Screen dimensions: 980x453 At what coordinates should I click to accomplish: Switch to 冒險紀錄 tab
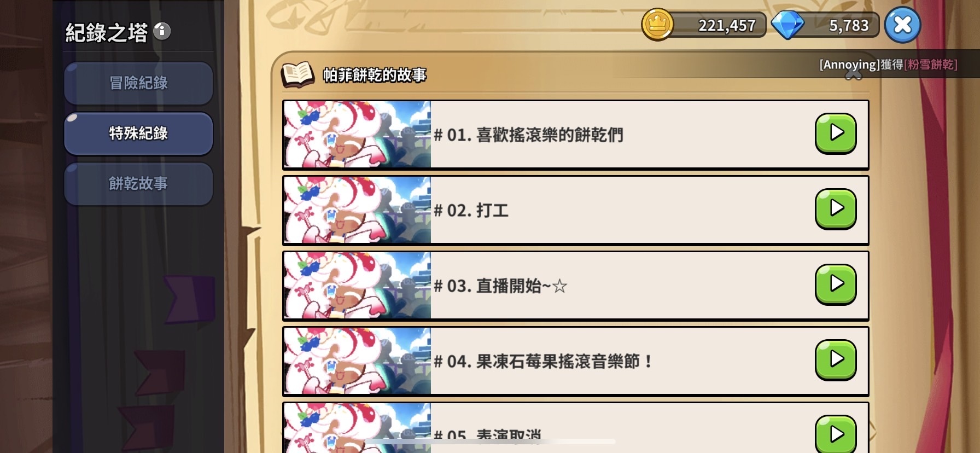pos(138,83)
